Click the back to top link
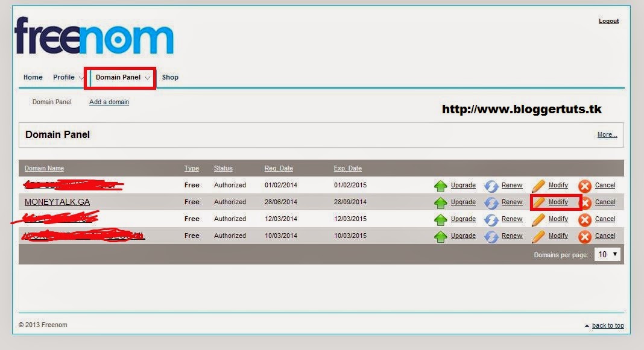The image size is (644, 350). (608, 325)
